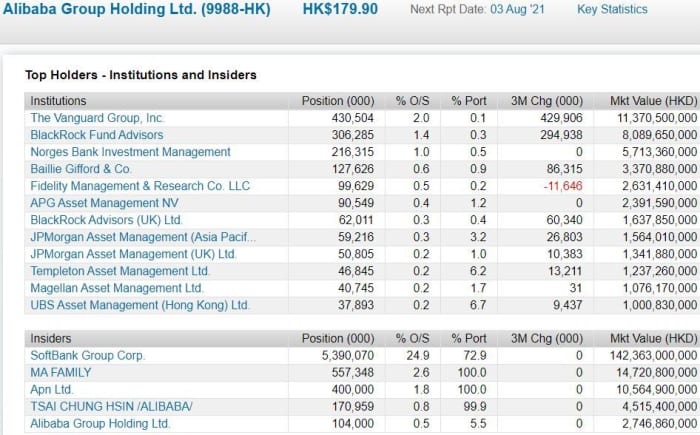Open BlackRock Fund Advisors holder
700x435 pixels.
[97, 135]
